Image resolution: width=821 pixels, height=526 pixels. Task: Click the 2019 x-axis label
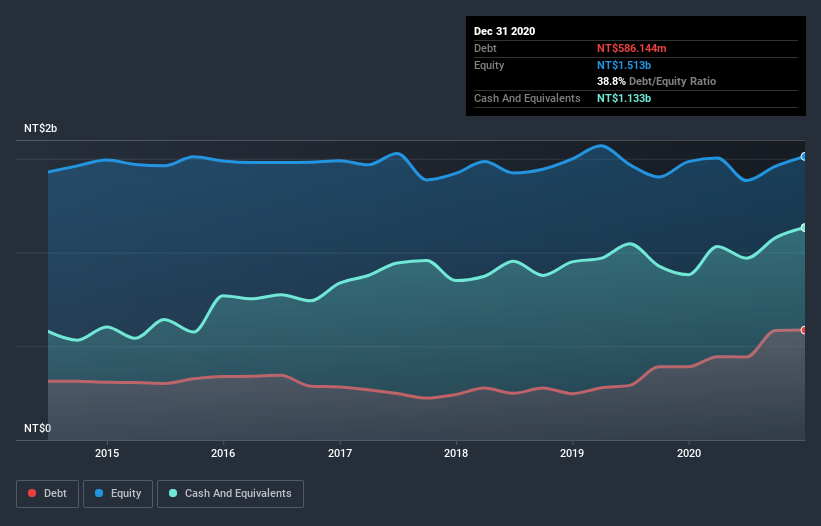[x=572, y=453]
